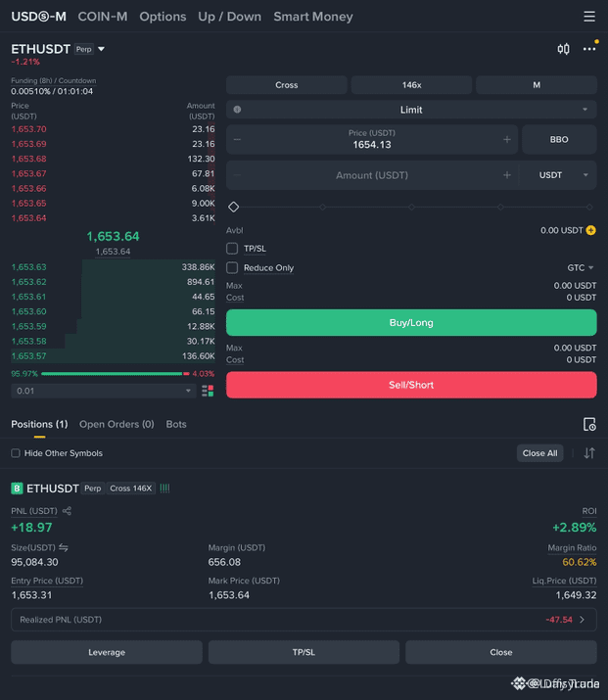This screenshot has width=608, height=700.
Task: Click the Perp tag next to ETHUSDT header
Action: (83, 49)
